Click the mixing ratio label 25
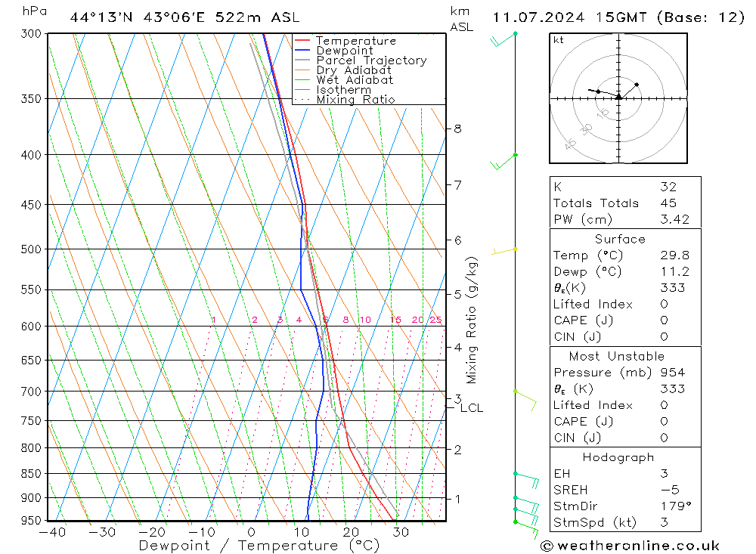The image size is (756, 554). pos(436,320)
